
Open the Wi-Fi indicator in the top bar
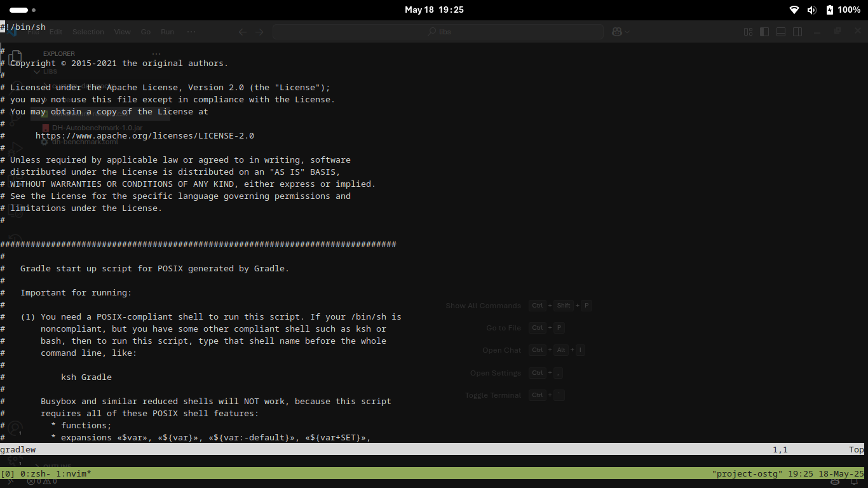click(x=794, y=10)
